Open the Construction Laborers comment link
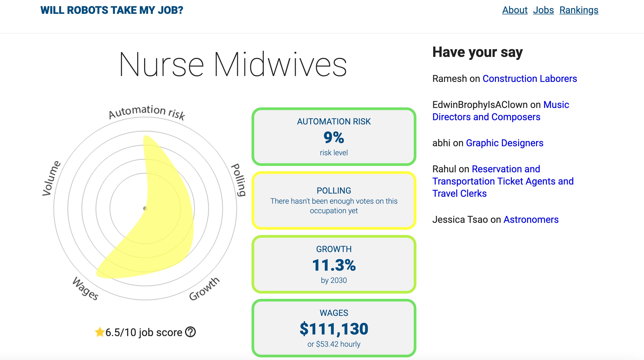The image size is (644, 360). 529,79
